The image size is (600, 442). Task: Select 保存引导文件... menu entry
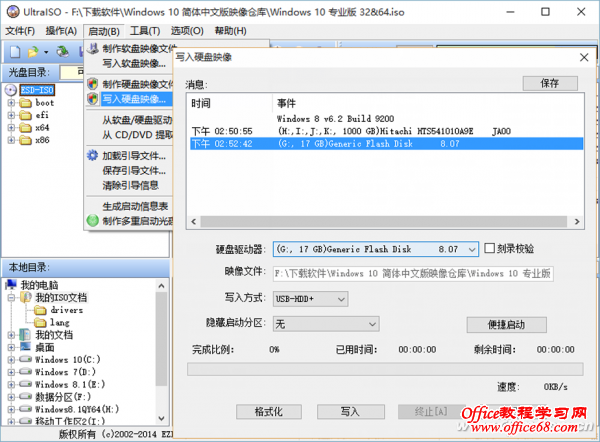[x=134, y=171]
